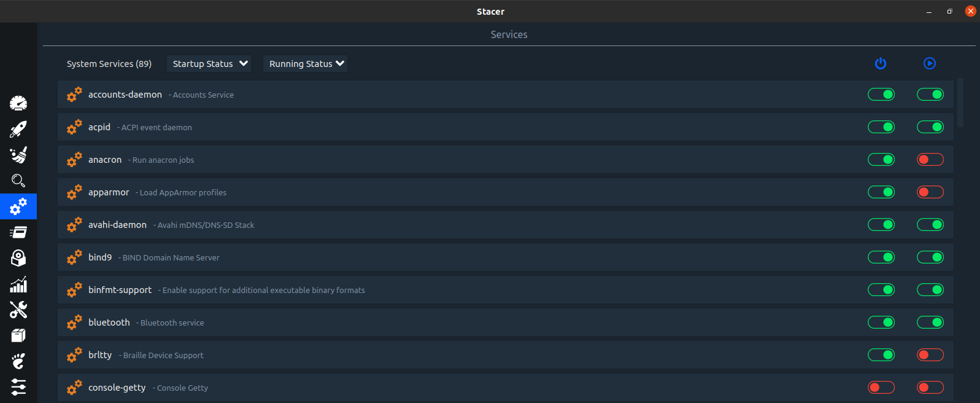Open Helpers via the wrench and screwdriver icon
Image resolution: width=980 pixels, height=403 pixels.
pos(18,310)
